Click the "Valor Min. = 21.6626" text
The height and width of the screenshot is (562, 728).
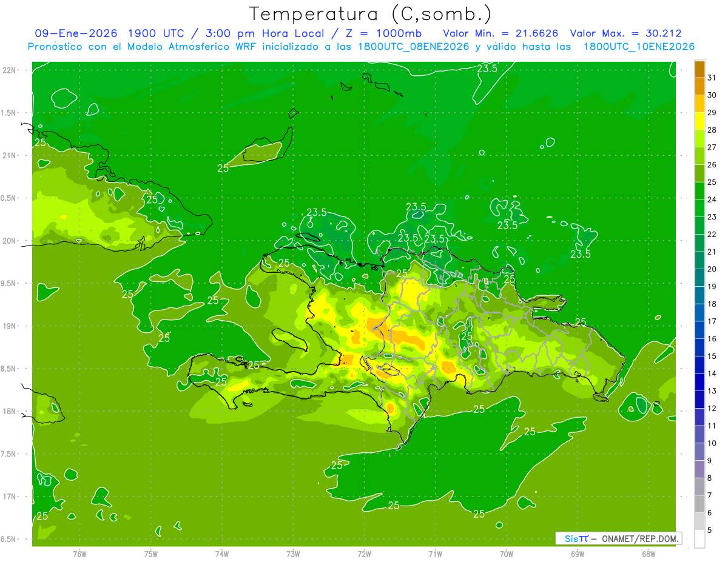(x=500, y=33)
